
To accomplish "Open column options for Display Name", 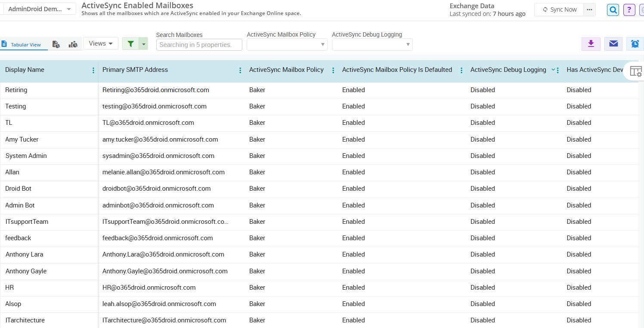I will pyautogui.click(x=93, y=70).
